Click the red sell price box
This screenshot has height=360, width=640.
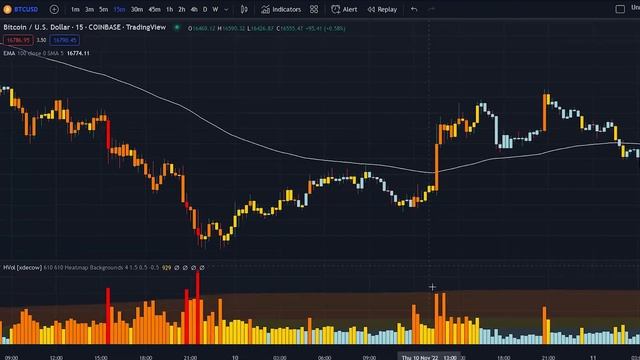coord(18,40)
